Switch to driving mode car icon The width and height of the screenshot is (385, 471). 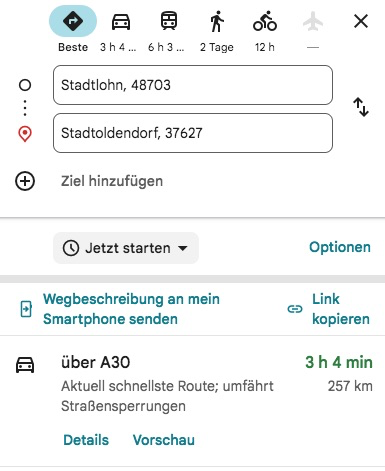(121, 22)
